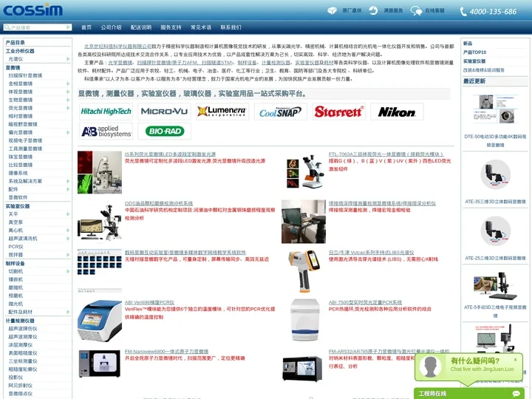532x399 pixels.
Task: Expand the 天平 category arrow
Action: tap(68, 214)
